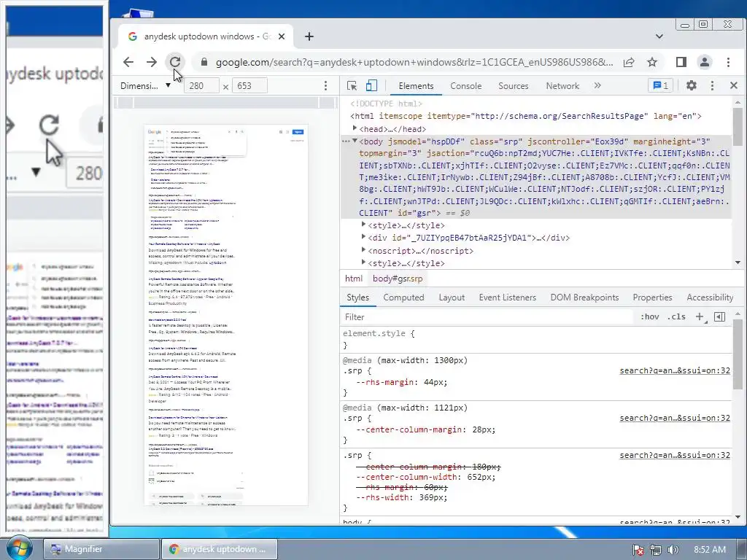Toggle the .cls classes button

[x=676, y=316]
